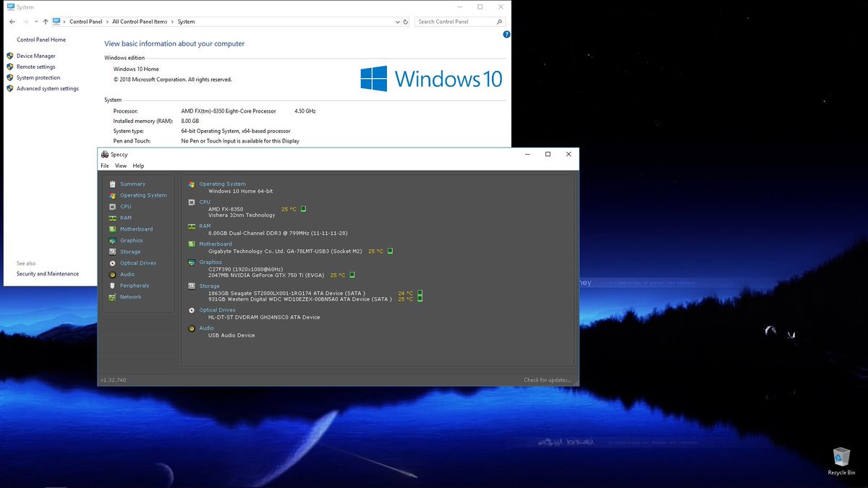Expand breadcrumb arrow after Control Panel
The width and height of the screenshot is (868, 488).
107,22
